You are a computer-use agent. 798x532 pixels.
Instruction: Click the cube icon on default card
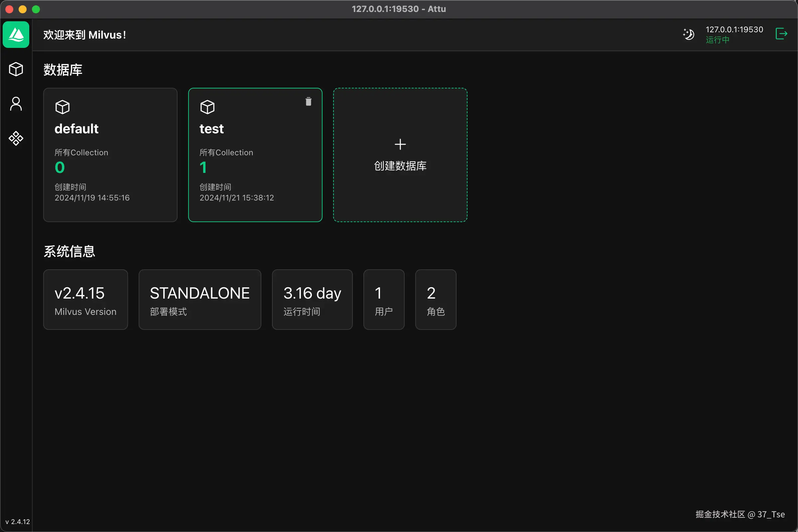[63, 107]
